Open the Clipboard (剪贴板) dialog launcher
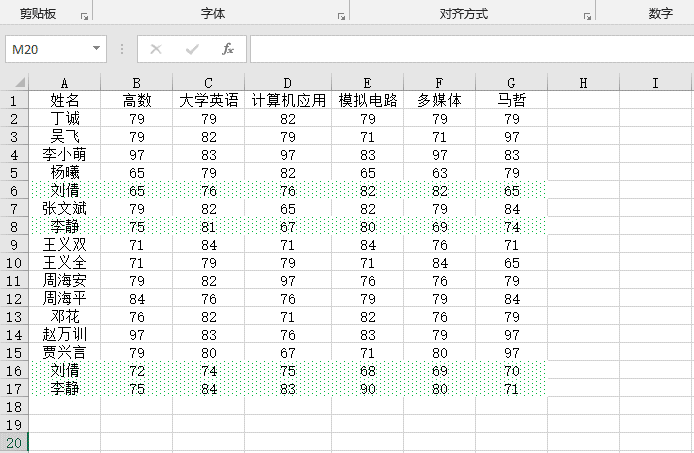 (84, 16)
